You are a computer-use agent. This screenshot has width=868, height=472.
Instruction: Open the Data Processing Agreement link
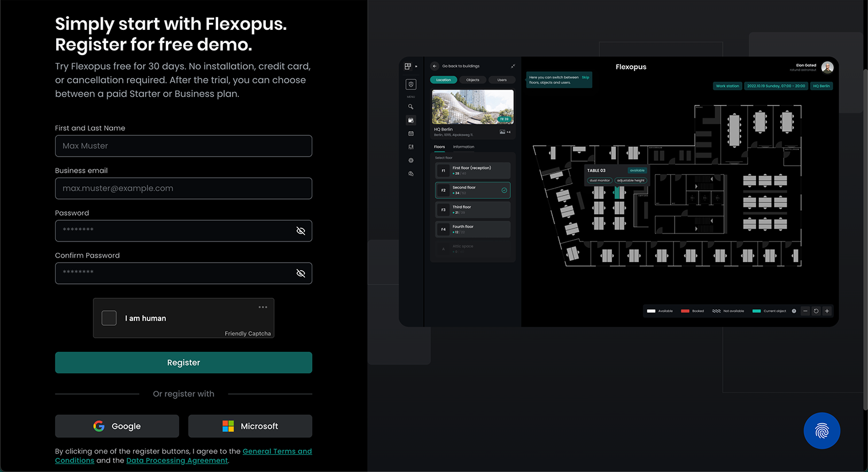coord(177,461)
